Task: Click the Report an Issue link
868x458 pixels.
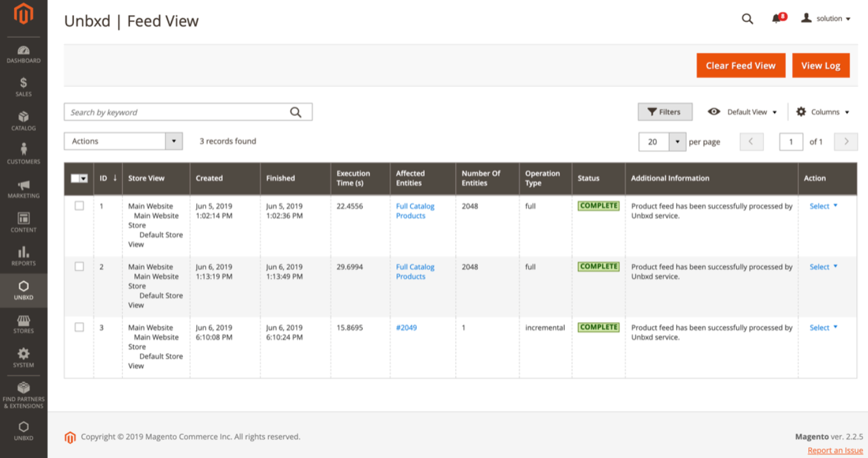Action: [x=835, y=451]
